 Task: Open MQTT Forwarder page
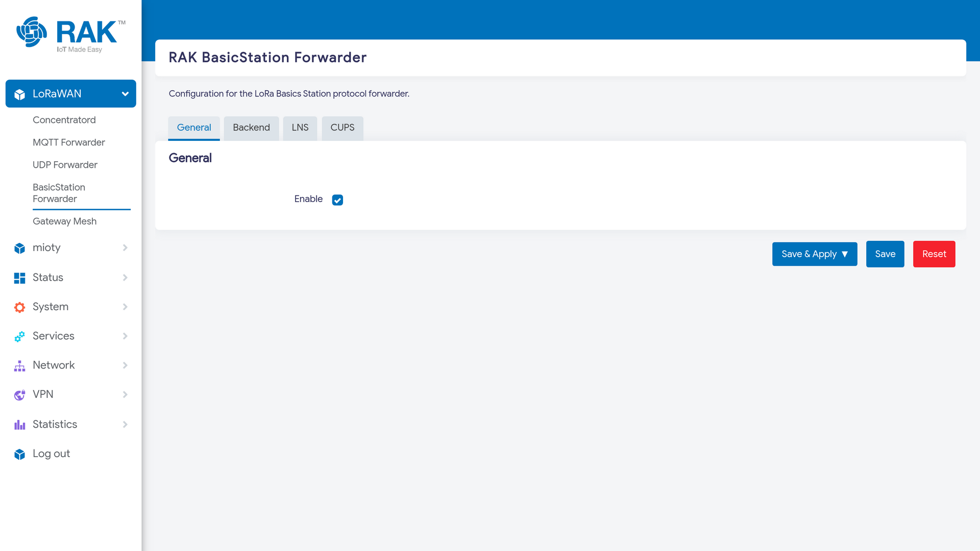click(x=69, y=142)
